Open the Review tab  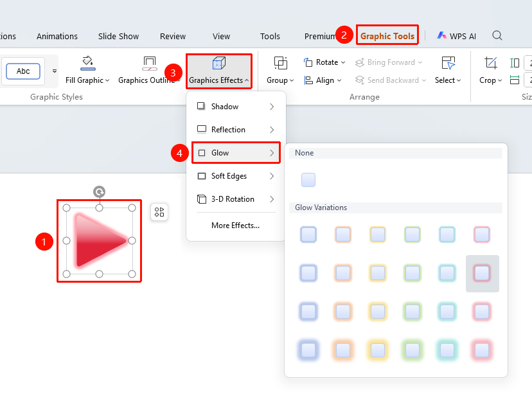click(173, 37)
